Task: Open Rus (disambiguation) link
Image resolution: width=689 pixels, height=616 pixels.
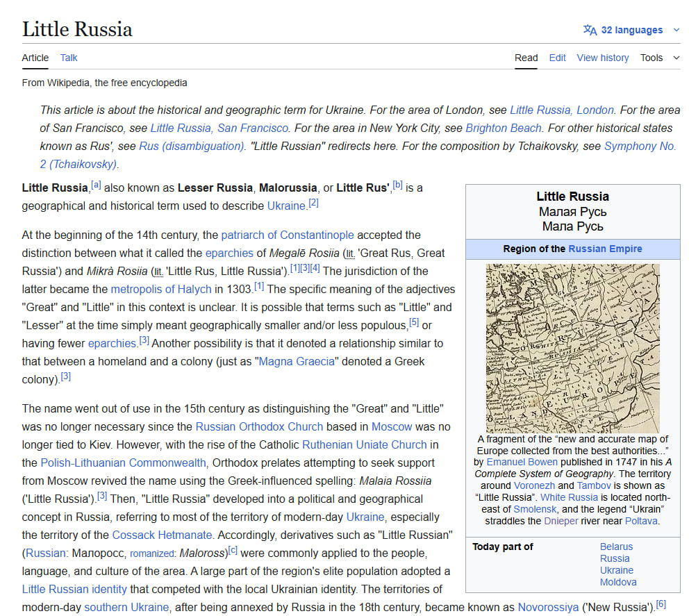Action: (191, 146)
